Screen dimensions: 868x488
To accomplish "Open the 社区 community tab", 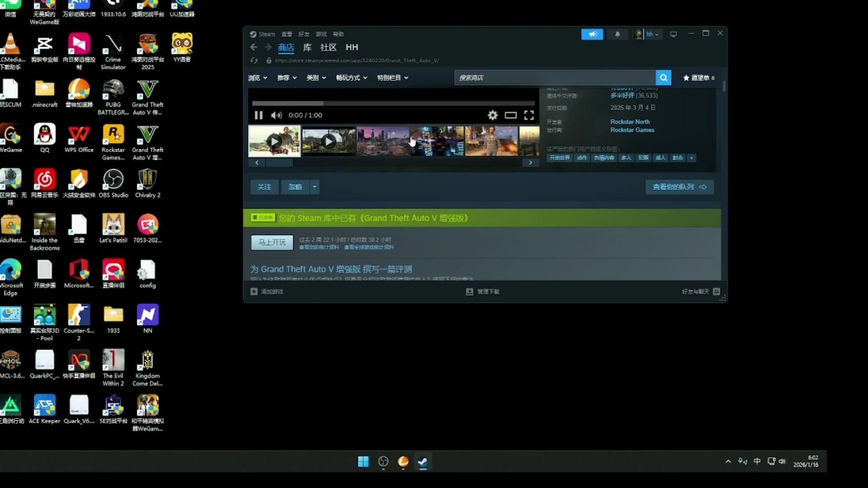I will (328, 47).
